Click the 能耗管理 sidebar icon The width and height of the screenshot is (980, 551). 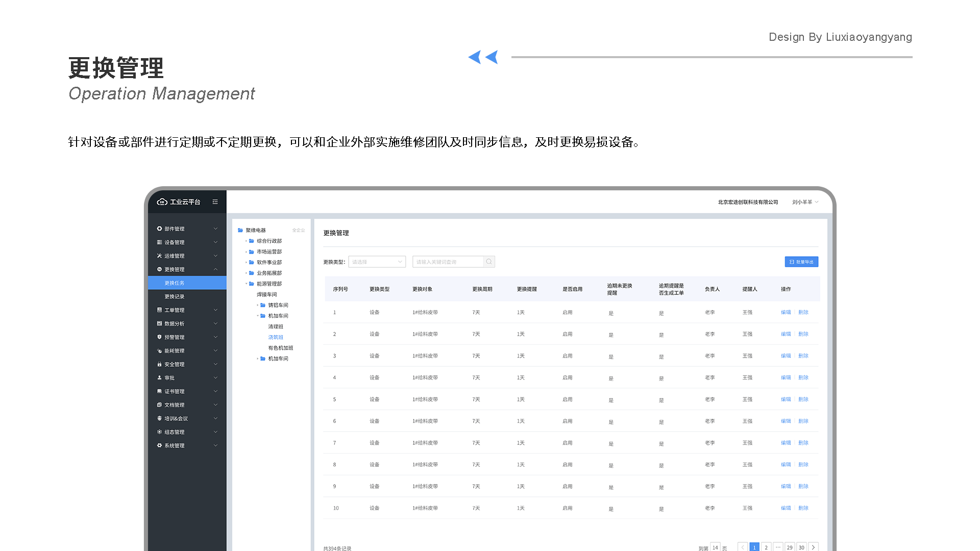tap(159, 350)
